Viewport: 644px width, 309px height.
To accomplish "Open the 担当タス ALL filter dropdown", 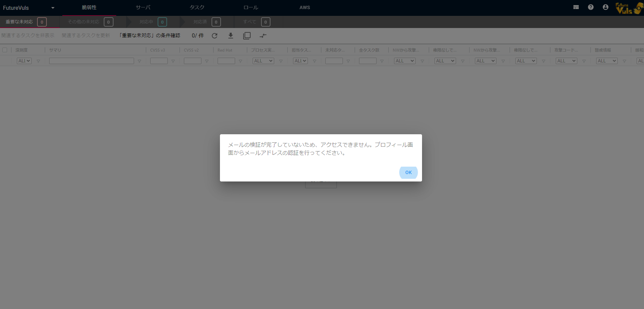I will pyautogui.click(x=300, y=61).
